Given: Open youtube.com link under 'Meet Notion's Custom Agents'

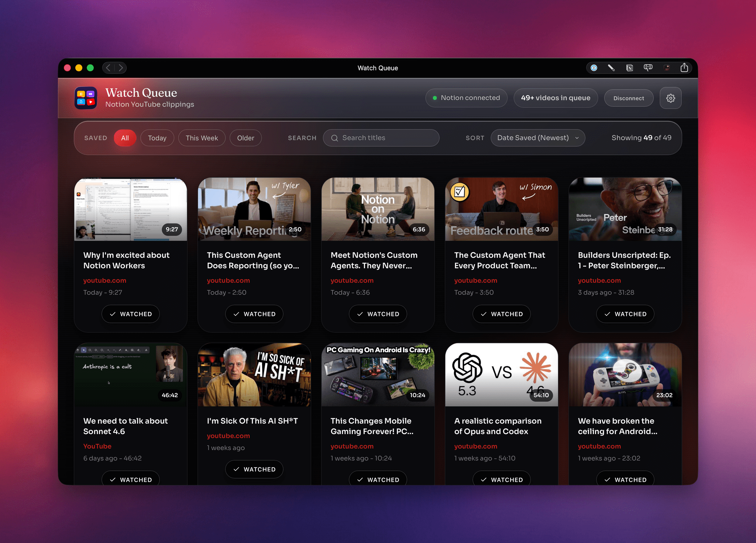Looking at the screenshot, I should pos(352,281).
